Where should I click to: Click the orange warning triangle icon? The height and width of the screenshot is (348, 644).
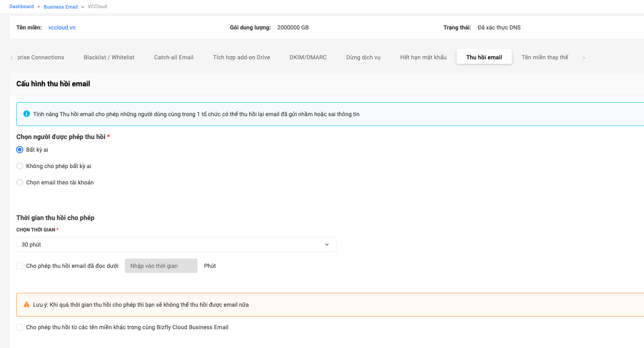tap(27, 305)
